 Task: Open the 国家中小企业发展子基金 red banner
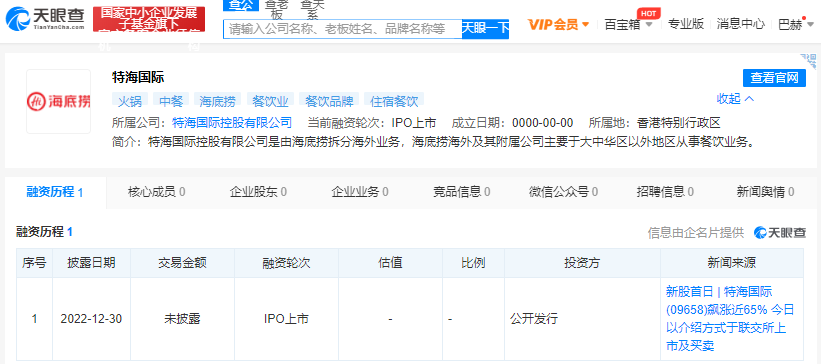(149, 19)
